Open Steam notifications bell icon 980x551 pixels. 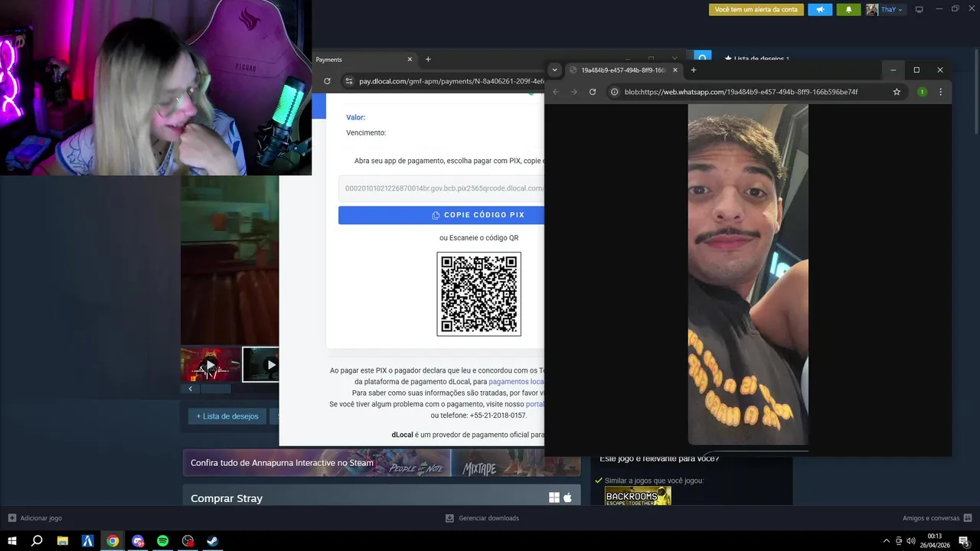pos(848,9)
